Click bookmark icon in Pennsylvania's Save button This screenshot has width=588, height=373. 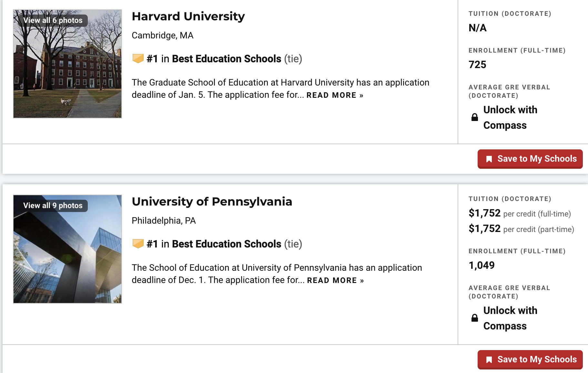(489, 360)
